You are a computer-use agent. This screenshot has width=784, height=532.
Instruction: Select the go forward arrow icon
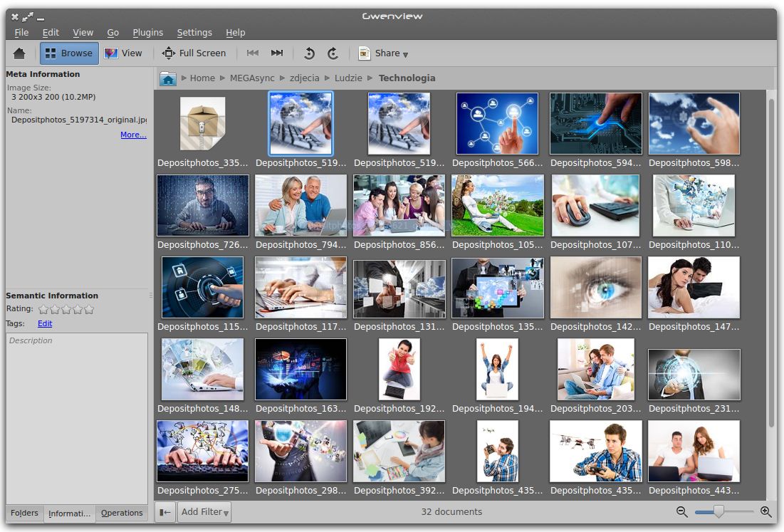pos(333,53)
